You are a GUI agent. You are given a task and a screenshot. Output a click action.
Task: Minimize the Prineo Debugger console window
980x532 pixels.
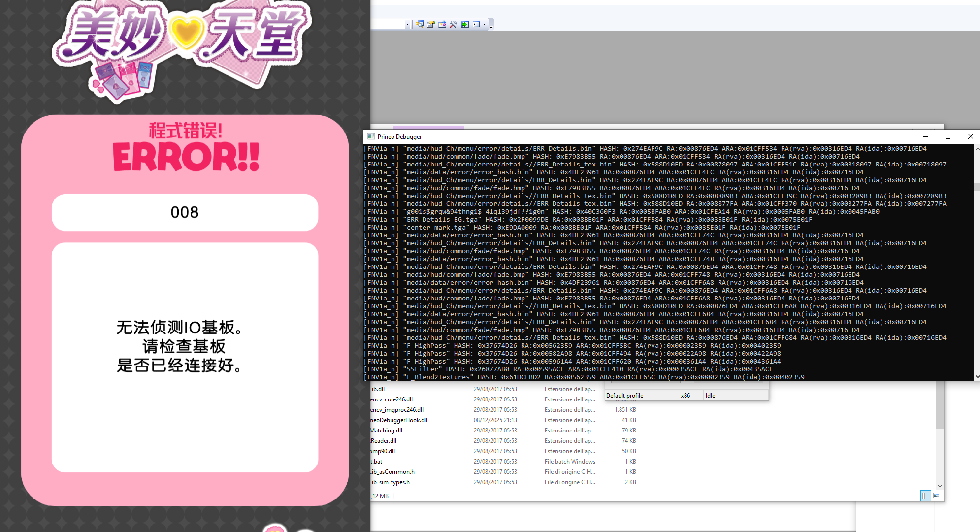pyautogui.click(x=926, y=136)
